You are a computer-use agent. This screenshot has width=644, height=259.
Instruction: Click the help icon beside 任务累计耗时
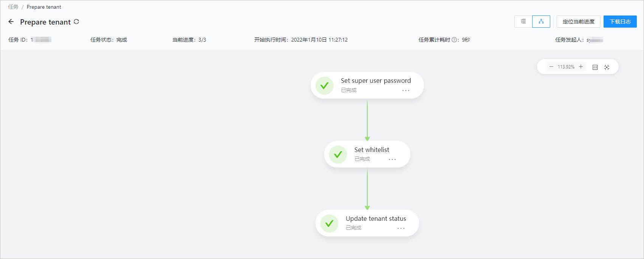(x=454, y=40)
